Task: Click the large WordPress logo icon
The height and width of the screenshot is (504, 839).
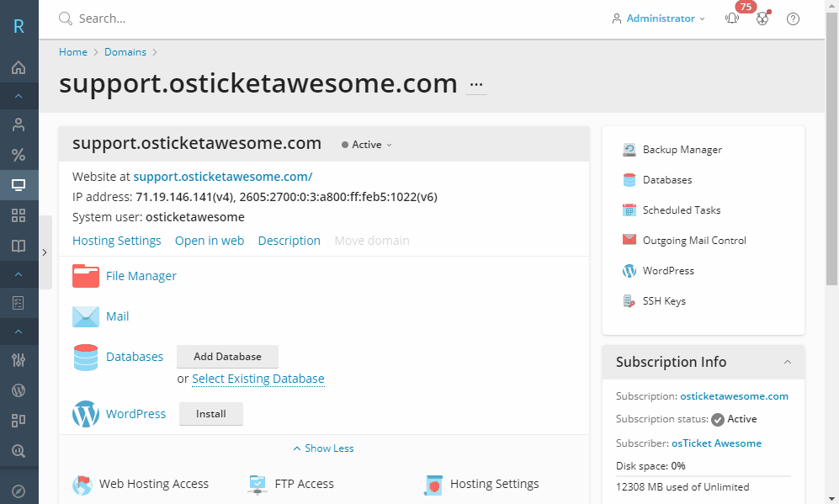Action: pyautogui.click(x=86, y=414)
